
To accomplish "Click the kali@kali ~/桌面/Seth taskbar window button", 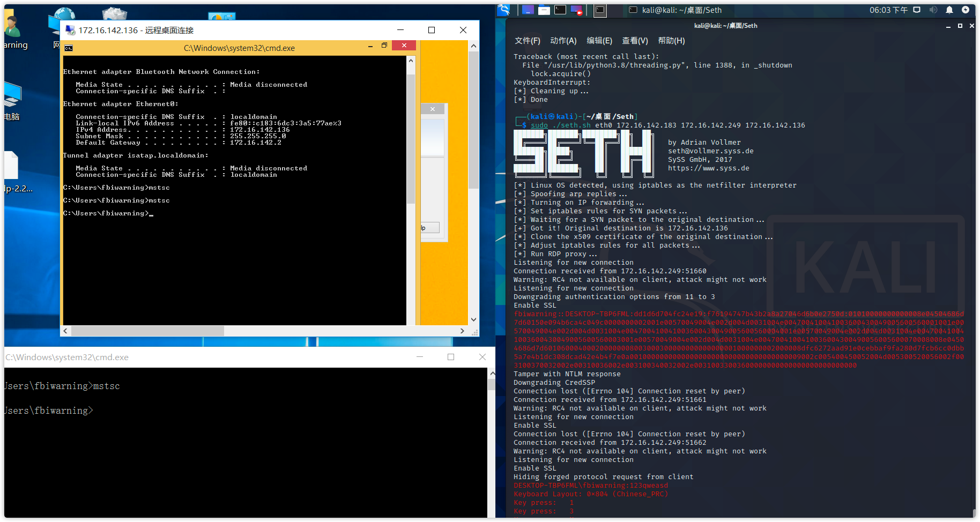I will tap(675, 10).
